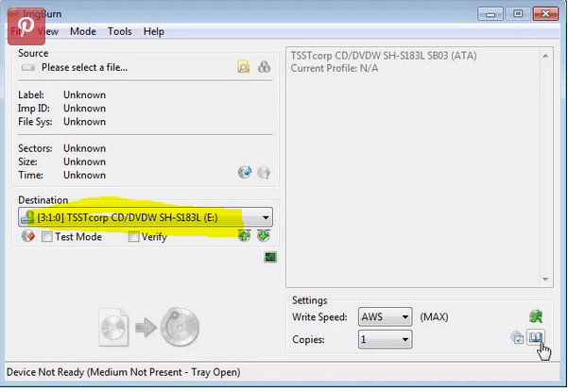The width and height of the screenshot is (568, 392).
Task: Open the Tools menu
Action: [119, 31]
